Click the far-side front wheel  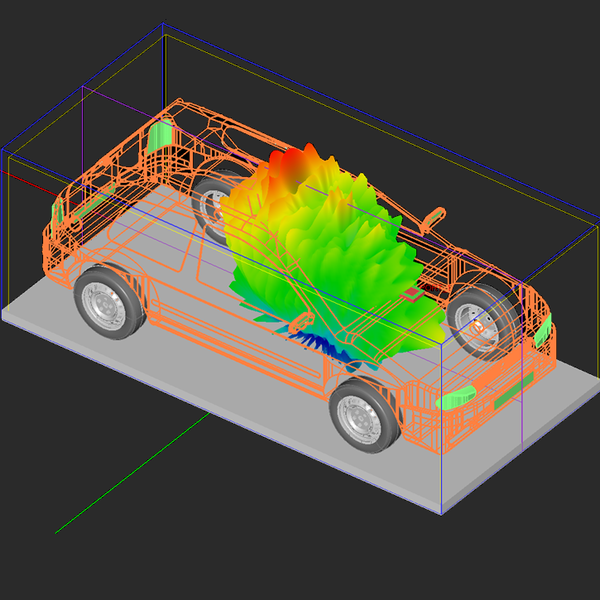tap(482, 320)
